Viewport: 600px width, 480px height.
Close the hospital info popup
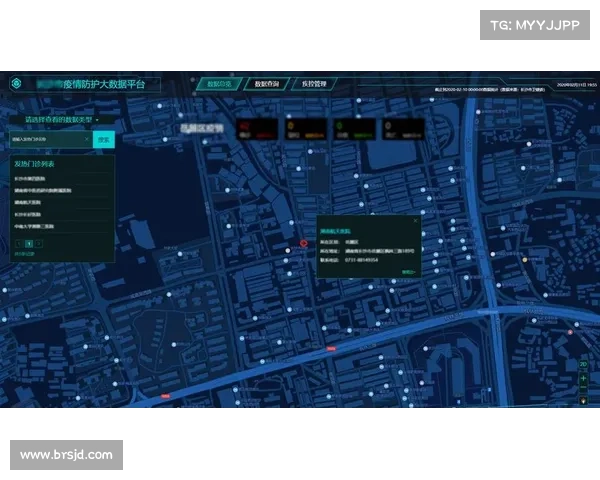[415, 220]
